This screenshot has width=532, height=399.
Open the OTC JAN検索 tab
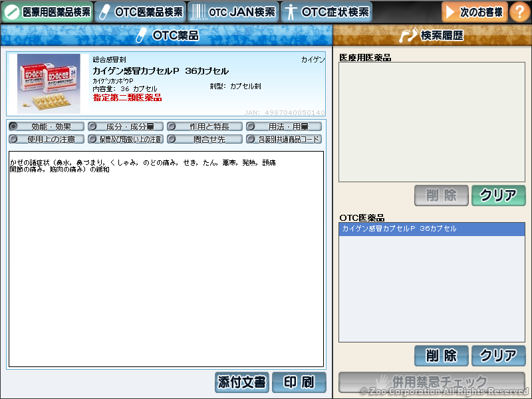coord(233,12)
